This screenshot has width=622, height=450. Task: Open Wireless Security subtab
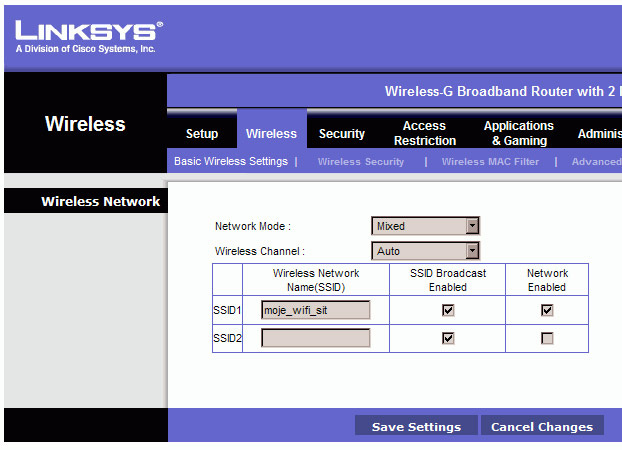pos(361,162)
